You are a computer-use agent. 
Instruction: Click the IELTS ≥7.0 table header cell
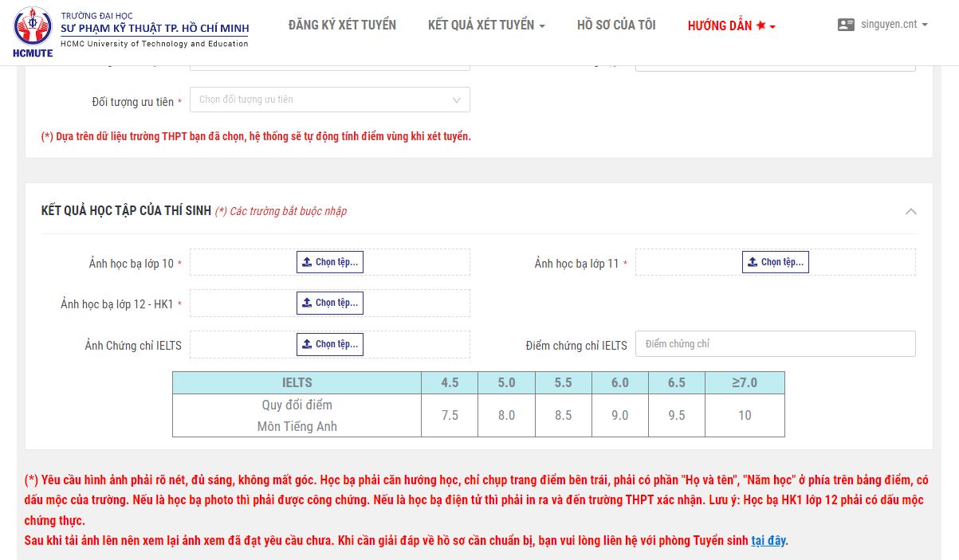coord(745,382)
